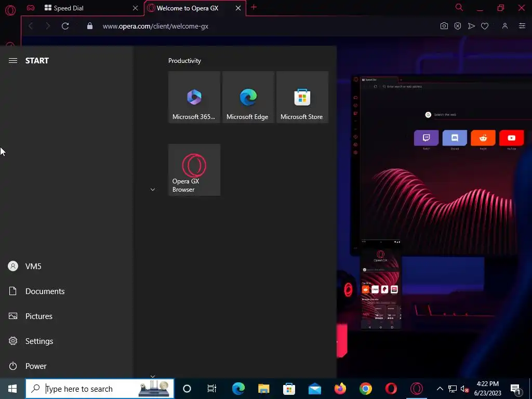Screen dimensions: 532x399
Task: Take a snapshot with camera icon
Action: pyautogui.click(x=444, y=26)
